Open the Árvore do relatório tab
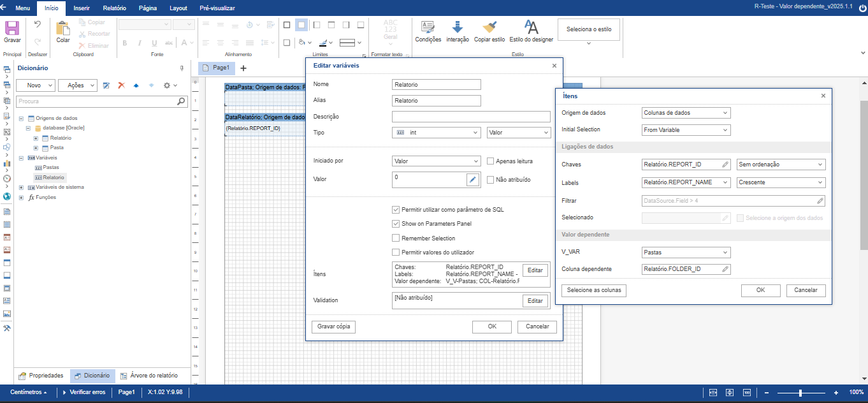The image size is (868, 403). click(150, 376)
